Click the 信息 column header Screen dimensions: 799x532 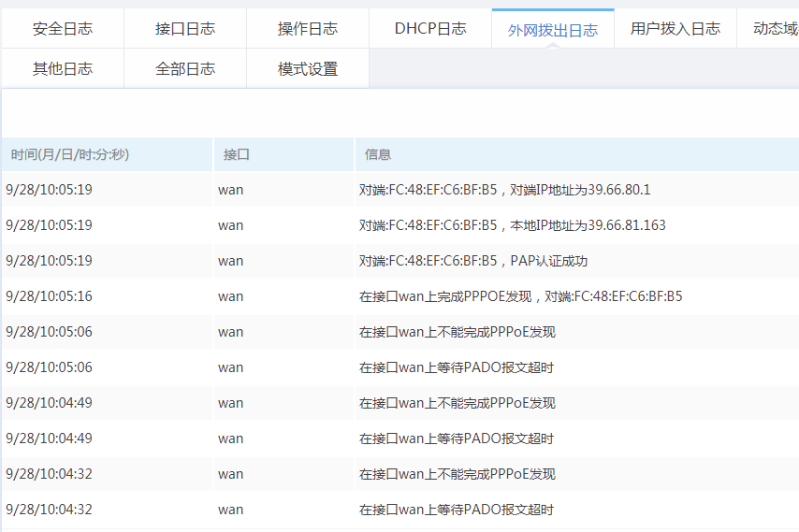[378, 154]
